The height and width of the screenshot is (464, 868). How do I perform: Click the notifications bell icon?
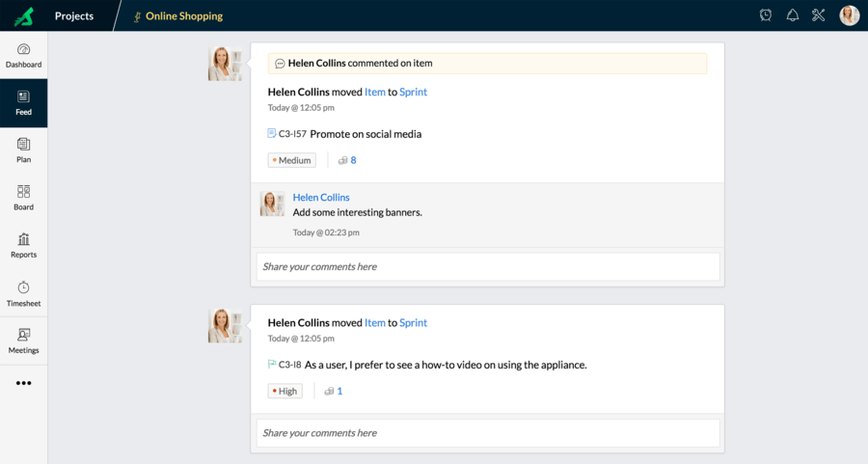(x=793, y=15)
